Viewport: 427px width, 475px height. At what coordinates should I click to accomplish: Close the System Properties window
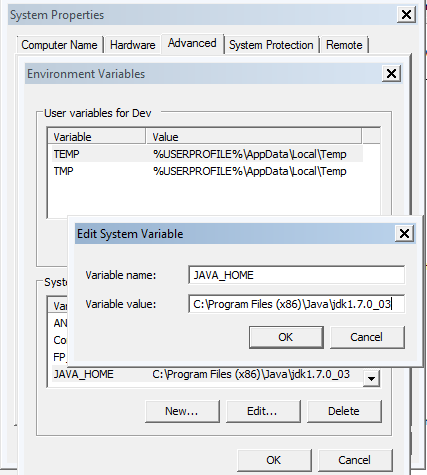click(406, 15)
